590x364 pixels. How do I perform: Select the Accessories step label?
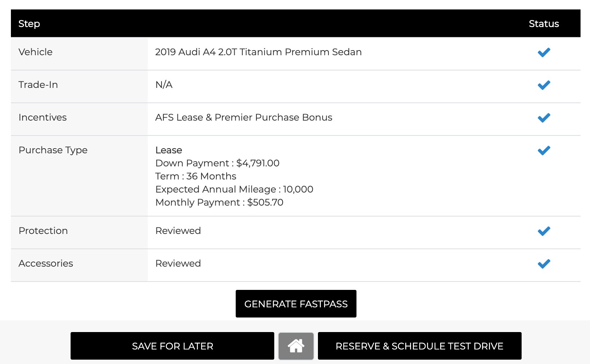(46, 263)
